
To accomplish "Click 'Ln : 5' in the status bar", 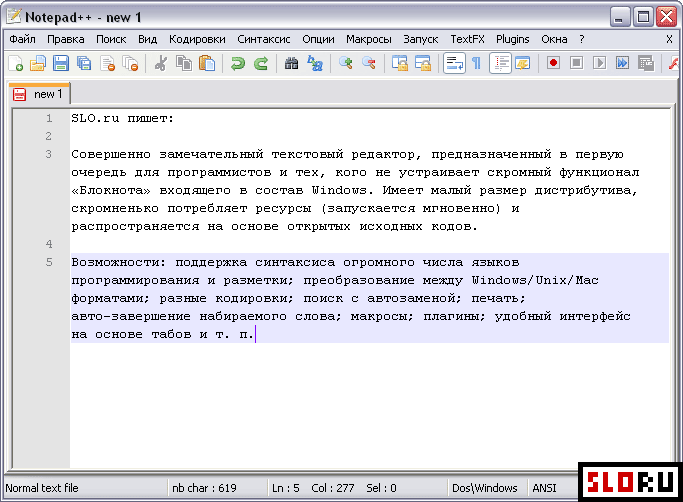I will click(x=285, y=488).
